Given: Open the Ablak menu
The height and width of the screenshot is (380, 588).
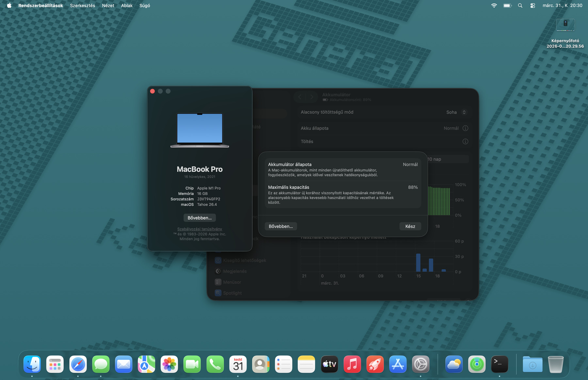Looking at the screenshot, I should coord(127,6).
